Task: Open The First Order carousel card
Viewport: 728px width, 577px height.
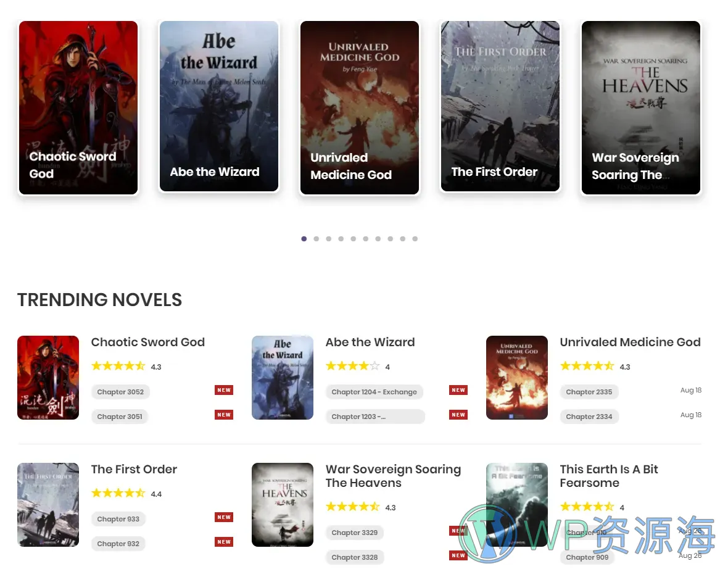Action: [x=500, y=106]
